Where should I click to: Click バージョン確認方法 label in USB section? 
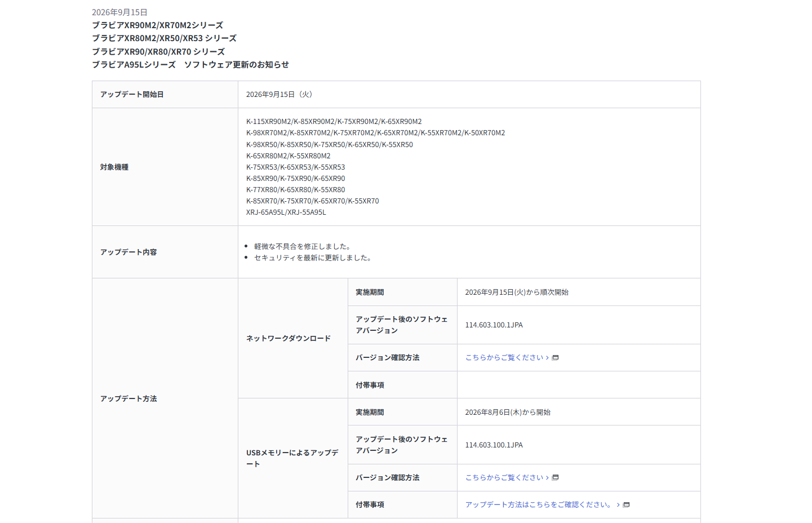(x=388, y=478)
